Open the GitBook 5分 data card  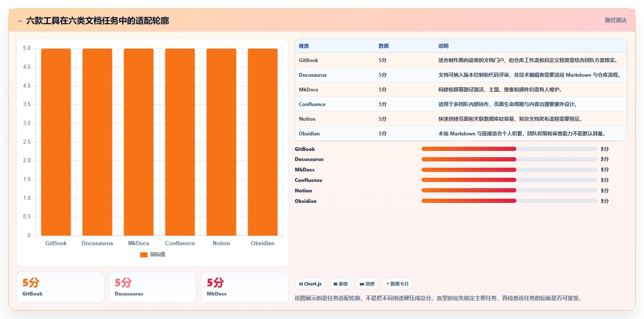coord(60,287)
